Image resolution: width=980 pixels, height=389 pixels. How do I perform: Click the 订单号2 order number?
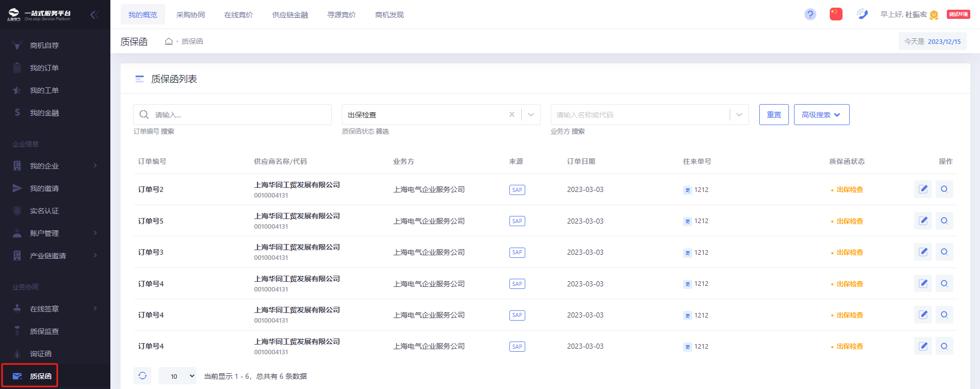pos(151,189)
